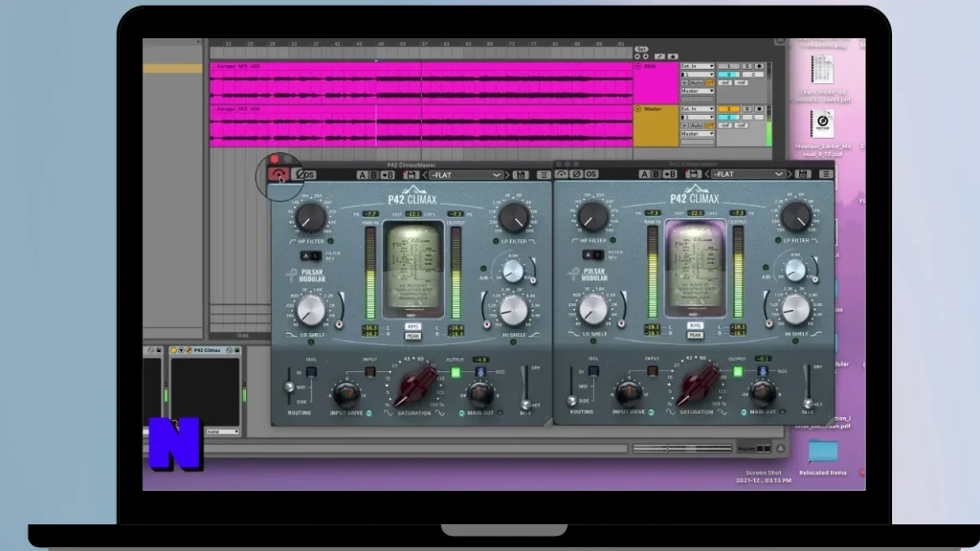Open the hamburger menu in right P42 Climax
Screen dimensions: 980x551
click(x=826, y=174)
